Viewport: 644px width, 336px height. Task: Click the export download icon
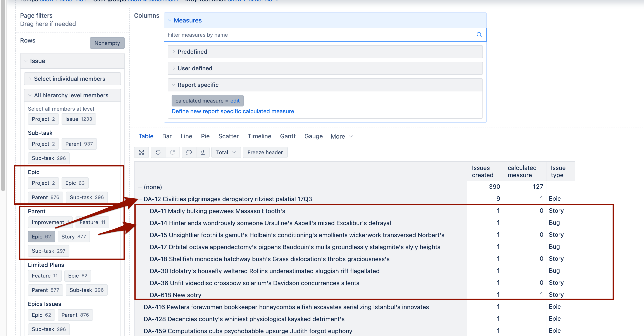pyautogui.click(x=203, y=152)
